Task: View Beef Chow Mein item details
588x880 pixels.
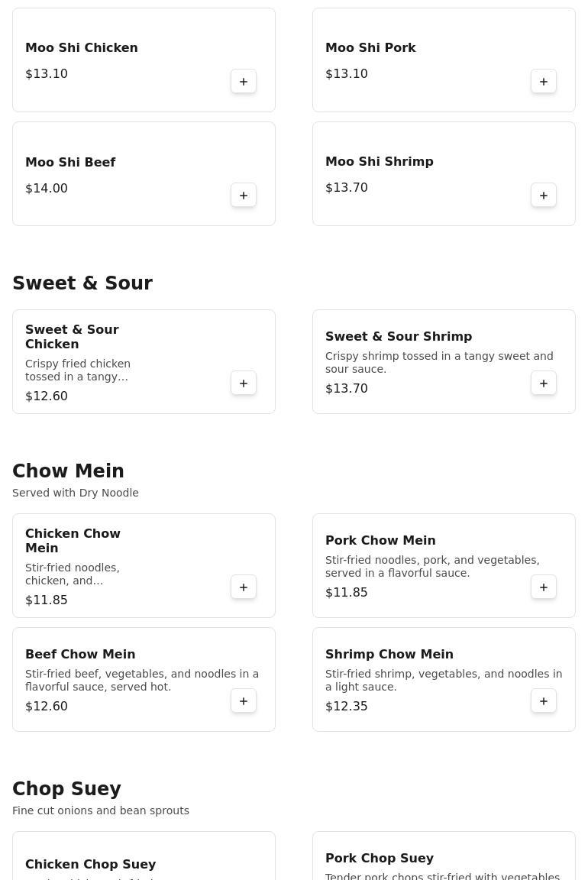Action: coord(80,655)
